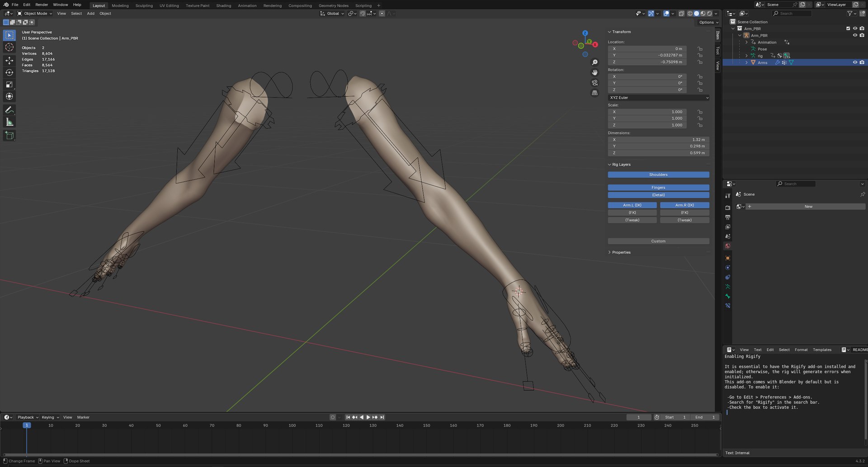Select the Cursor tool in toolbar
The height and width of the screenshot is (467, 868).
pos(9,47)
